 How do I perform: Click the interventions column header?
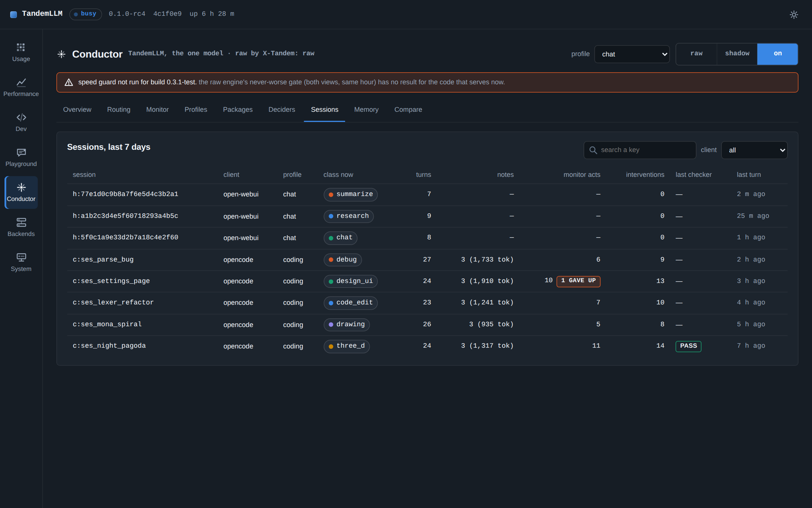pos(645,175)
